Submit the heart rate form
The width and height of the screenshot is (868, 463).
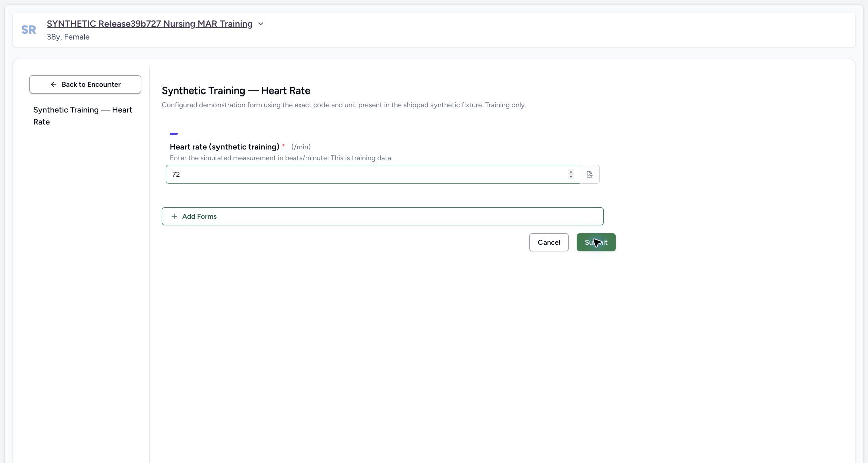[596, 242]
